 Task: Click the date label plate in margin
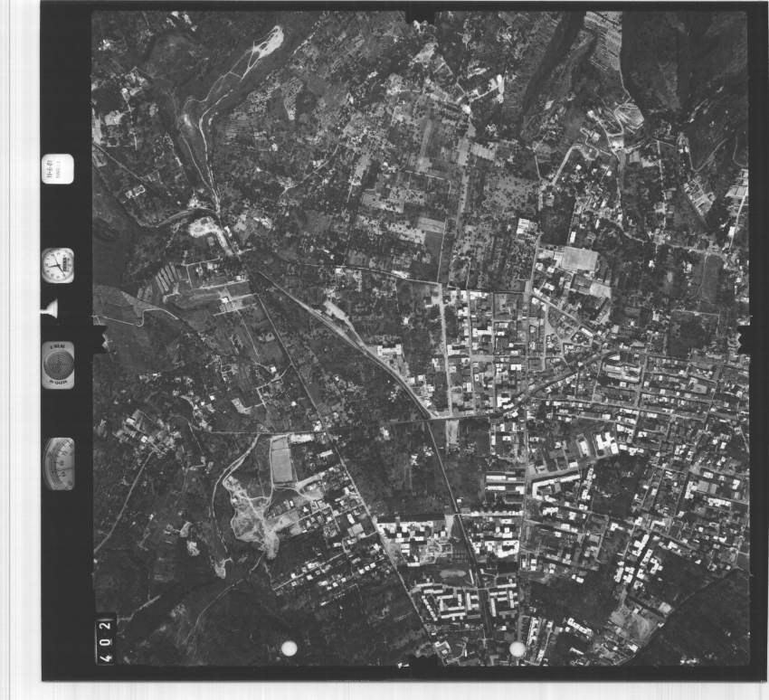57,169
